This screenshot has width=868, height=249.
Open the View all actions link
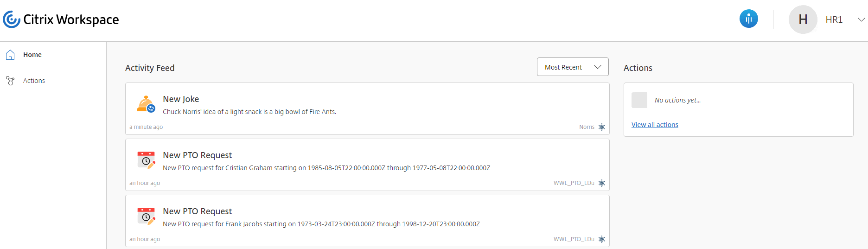(x=655, y=125)
